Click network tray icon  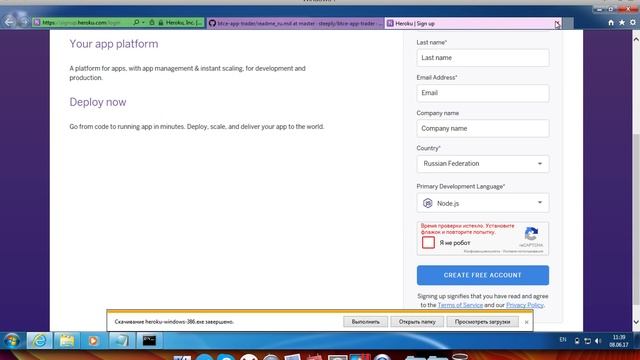(588, 341)
